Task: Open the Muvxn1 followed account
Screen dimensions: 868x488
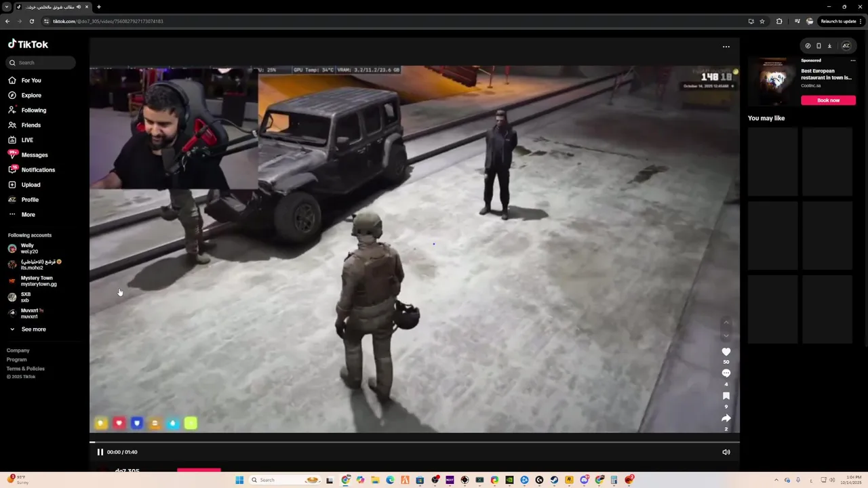Action: (x=26, y=314)
